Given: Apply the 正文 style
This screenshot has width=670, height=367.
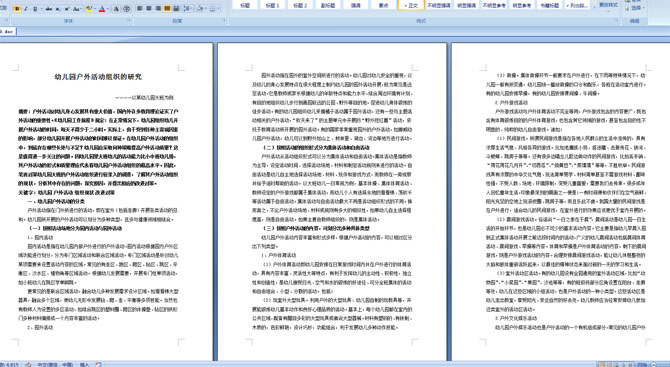Looking at the screenshot, I should 411,5.
